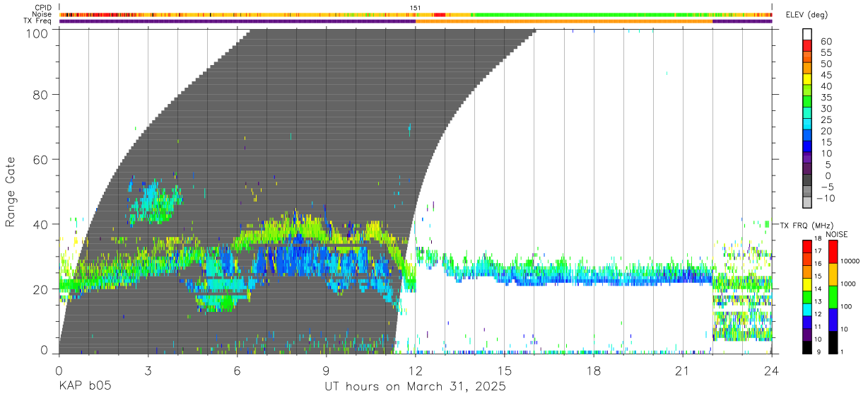Click the '1000' label on NOISE legend
This screenshot has width=868, height=401.
[849, 283]
